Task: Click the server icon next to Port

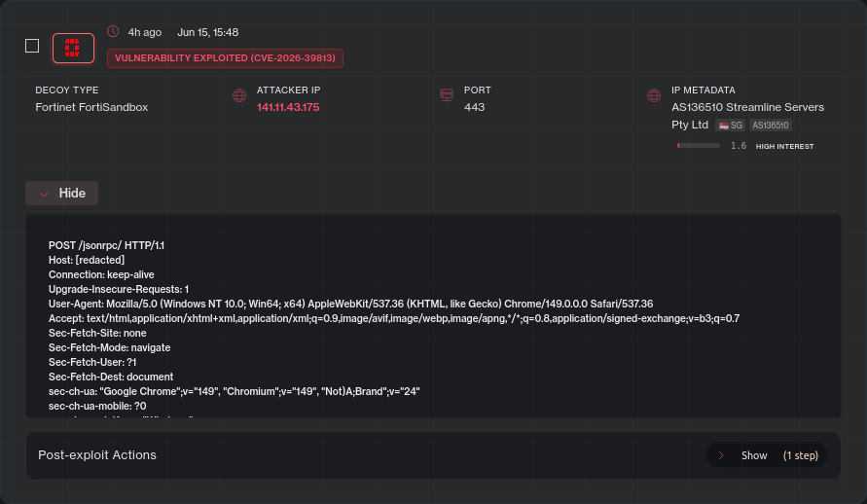Action: [x=447, y=95]
